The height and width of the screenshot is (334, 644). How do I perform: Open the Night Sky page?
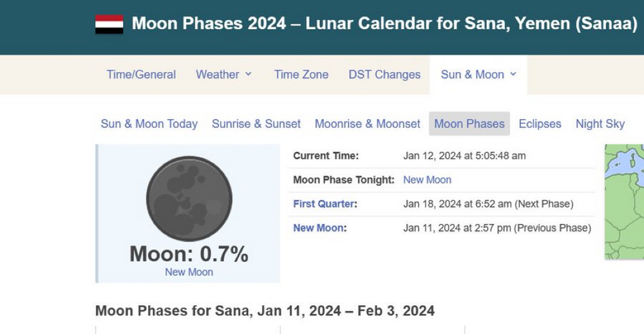tap(600, 124)
